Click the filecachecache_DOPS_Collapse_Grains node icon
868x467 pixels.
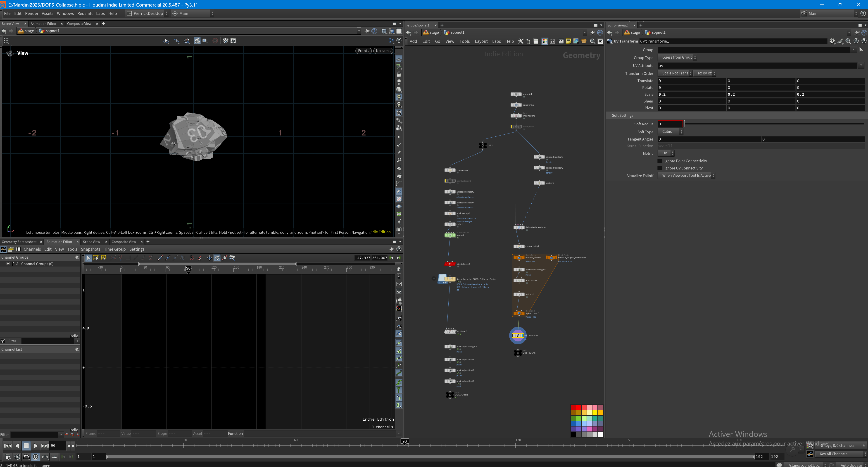450,279
